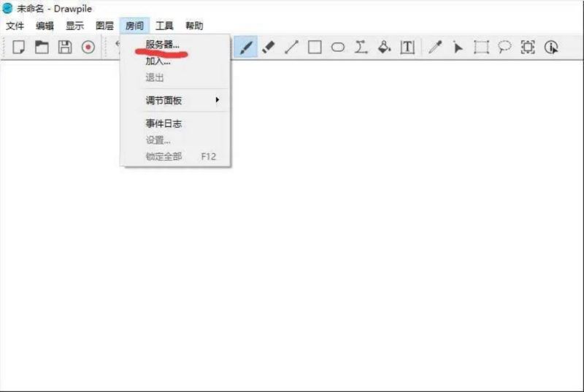Open 事件日志 from the menu
This screenshot has height=392, width=584.
[175, 123]
